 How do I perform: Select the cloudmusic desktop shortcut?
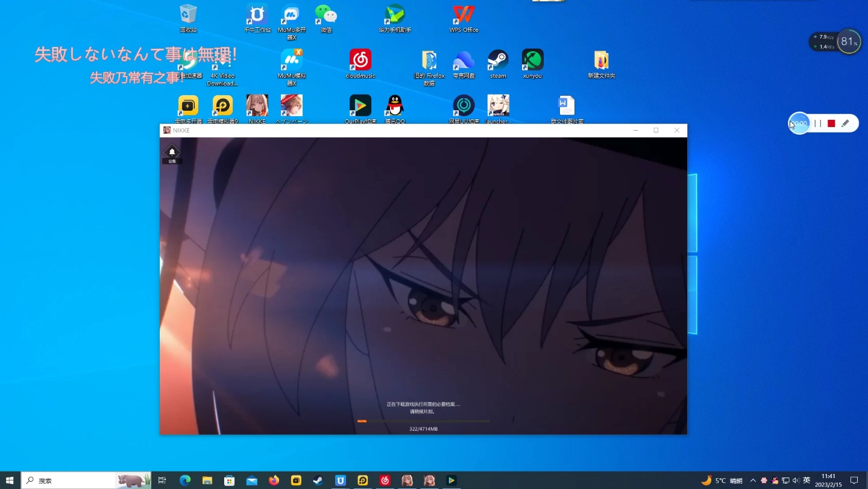[x=360, y=64]
